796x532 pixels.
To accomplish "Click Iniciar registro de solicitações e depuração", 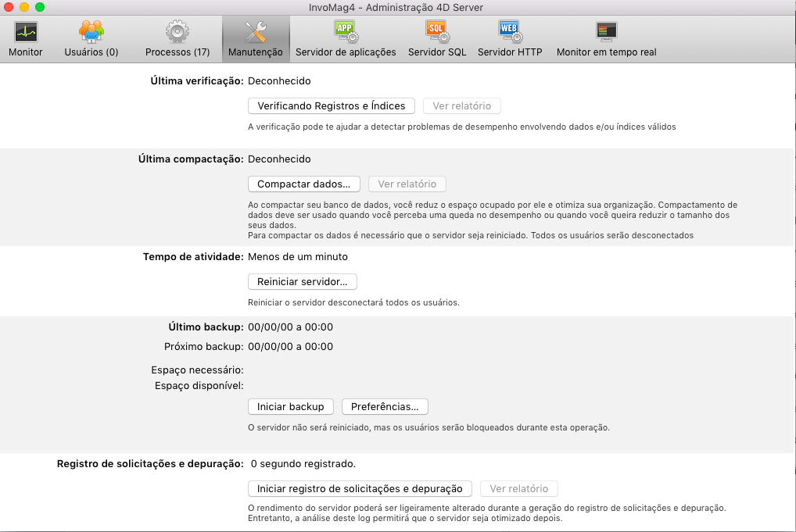I will (360, 489).
